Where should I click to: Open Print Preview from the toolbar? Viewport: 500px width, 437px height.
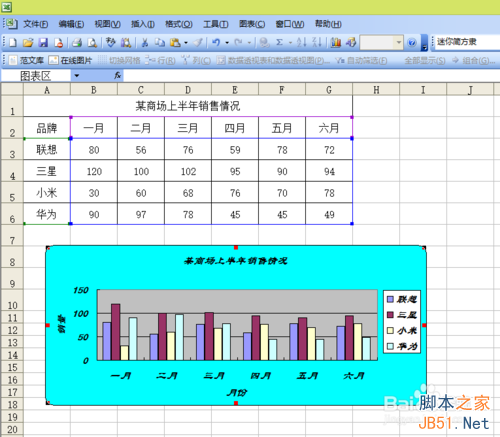92,43
